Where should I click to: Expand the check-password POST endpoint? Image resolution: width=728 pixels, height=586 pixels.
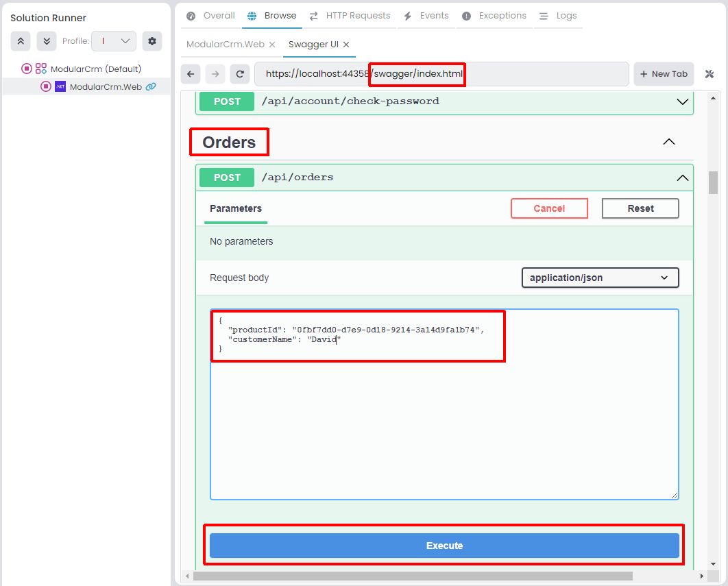pyautogui.click(x=682, y=101)
